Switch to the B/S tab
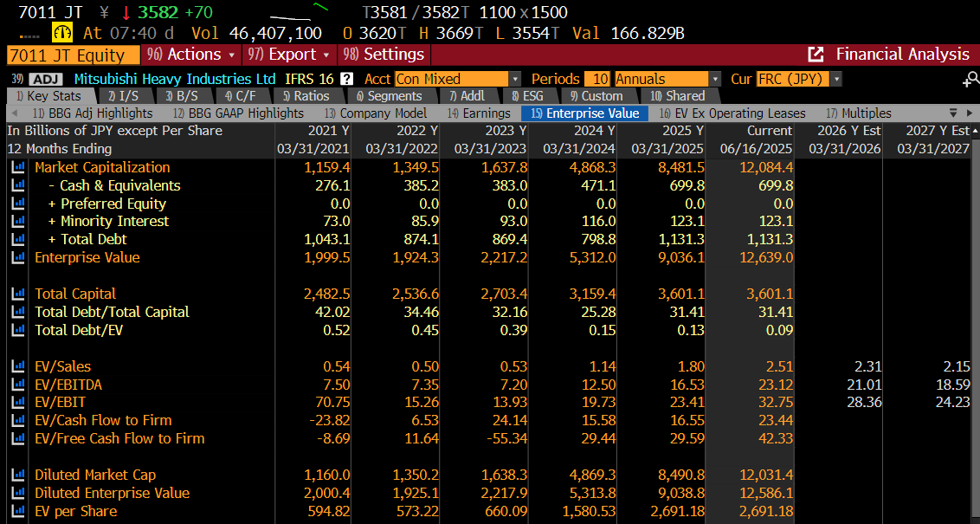This screenshot has width=980, height=524. 181,96
